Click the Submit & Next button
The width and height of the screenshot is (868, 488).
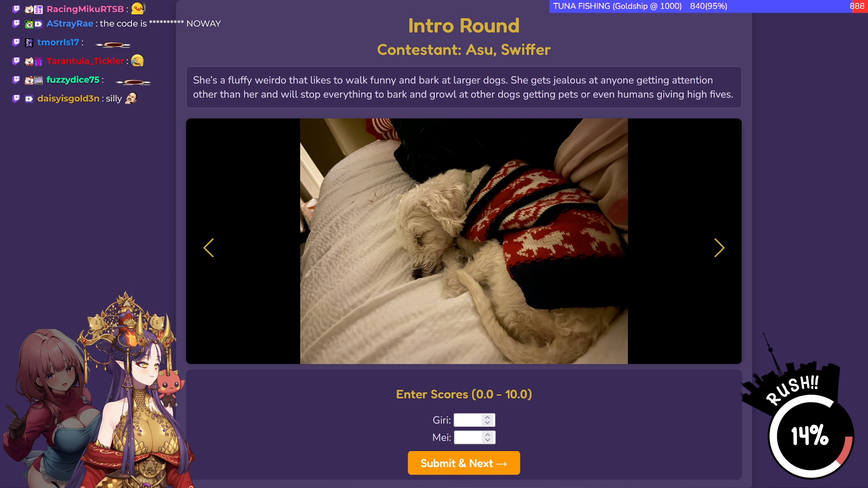click(464, 463)
